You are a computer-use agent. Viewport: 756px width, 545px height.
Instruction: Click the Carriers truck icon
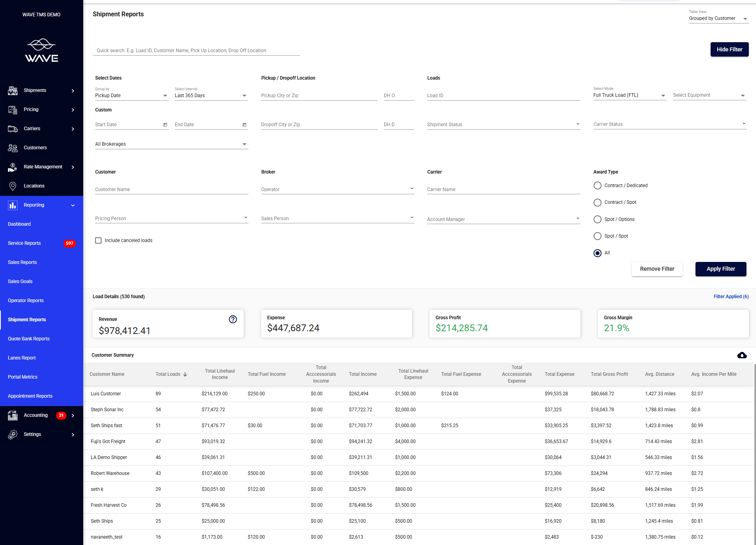[x=13, y=129]
